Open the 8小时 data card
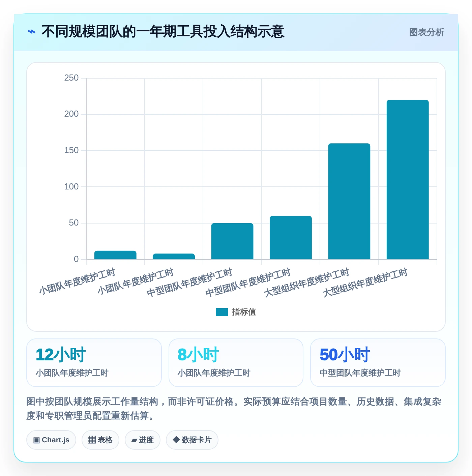This screenshot has height=476, width=472. coord(236,363)
